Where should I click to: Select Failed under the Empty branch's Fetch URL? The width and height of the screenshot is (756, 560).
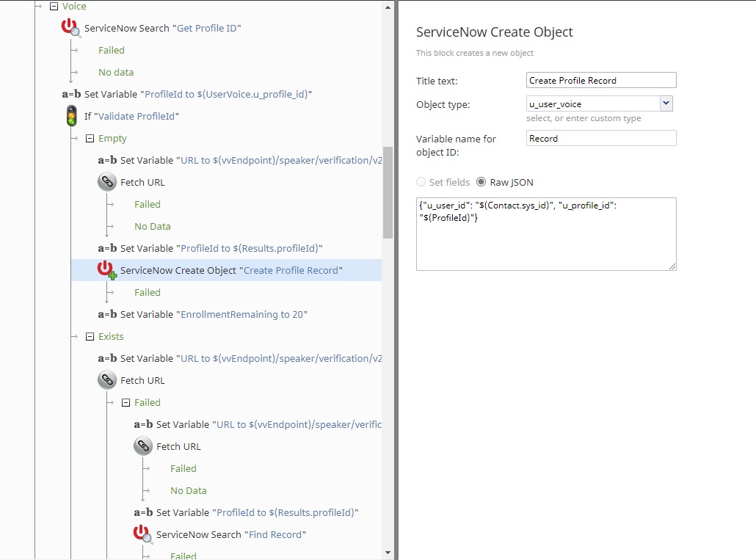tap(148, 204)
